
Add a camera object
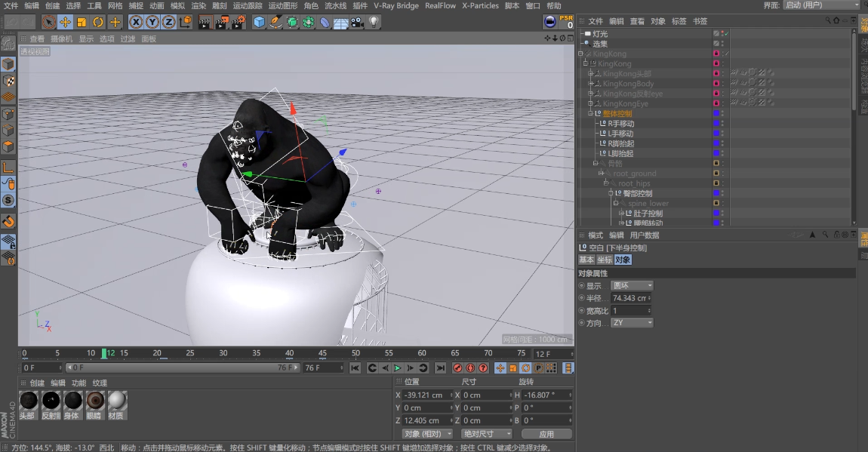pos(357,22)
